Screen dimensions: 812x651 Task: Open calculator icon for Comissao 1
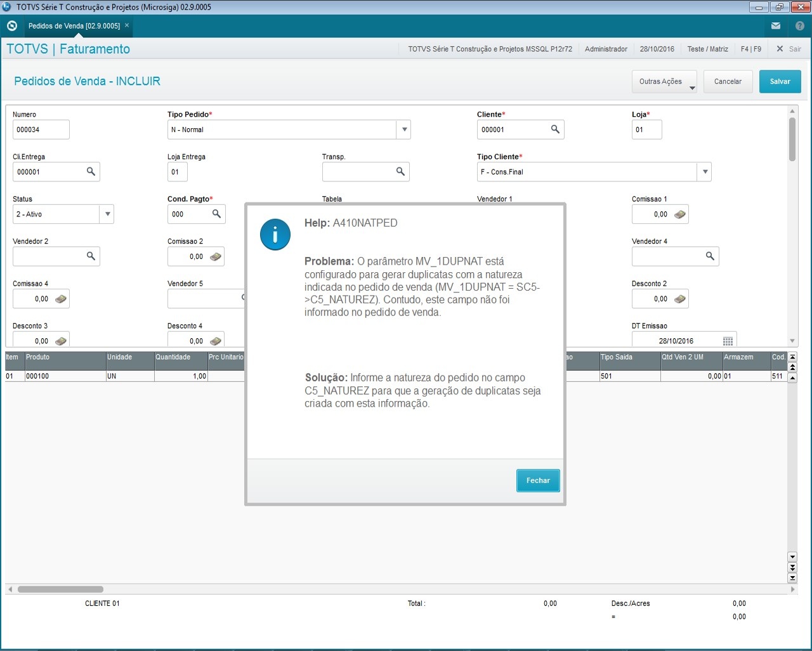[680, 214]
